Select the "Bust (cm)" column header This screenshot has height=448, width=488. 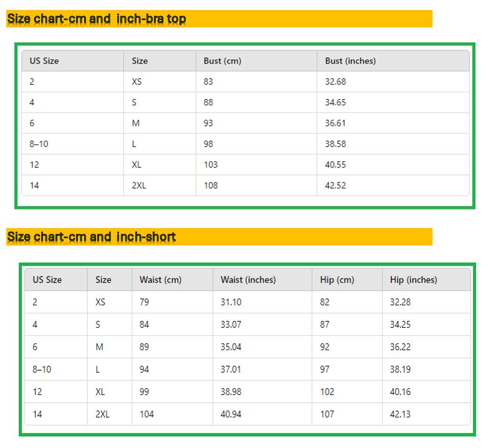[222, 61]
